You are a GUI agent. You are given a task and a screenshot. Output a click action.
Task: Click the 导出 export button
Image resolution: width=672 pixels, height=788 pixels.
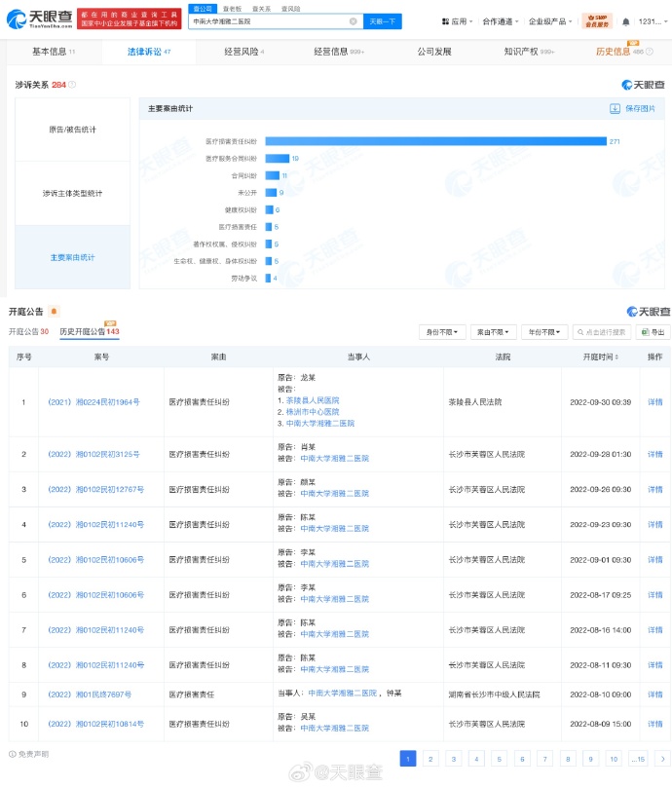tap(653, 332)
